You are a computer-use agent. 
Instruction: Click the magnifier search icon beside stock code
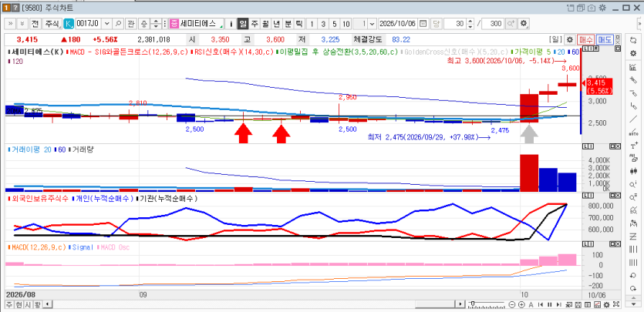[x=118, y=24]
